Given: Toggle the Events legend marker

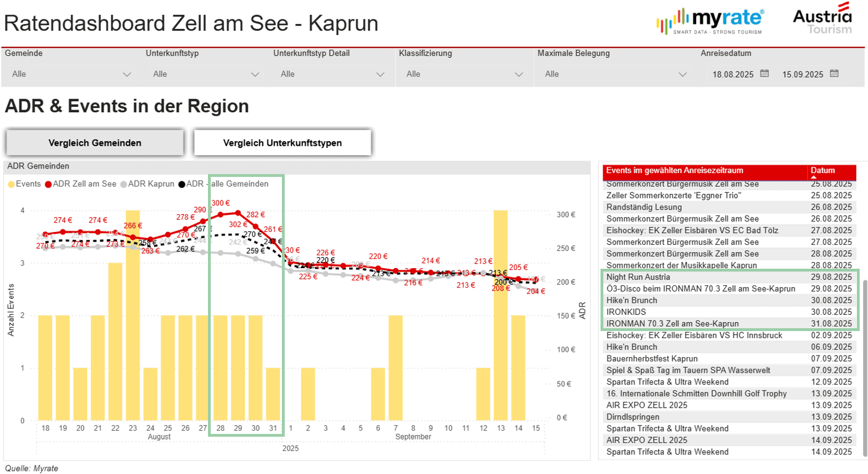Looking at the screenshot, I should pos(11,184).
